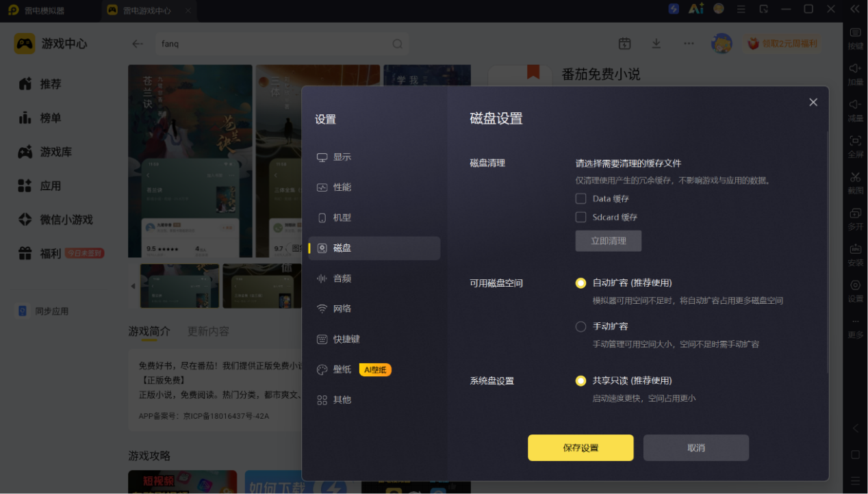
Task: Click the Android home square icon
Action: pyautogui.click(x=855, y=455)
